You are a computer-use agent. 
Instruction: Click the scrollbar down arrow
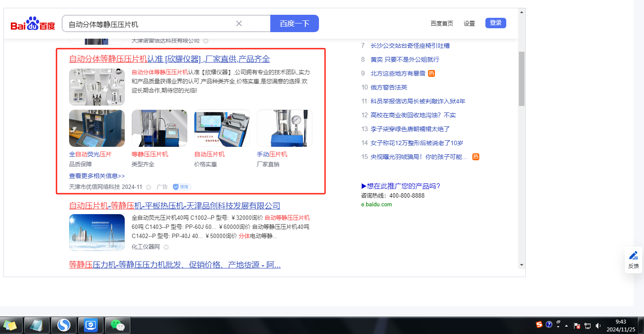click(x=521, y=265)
